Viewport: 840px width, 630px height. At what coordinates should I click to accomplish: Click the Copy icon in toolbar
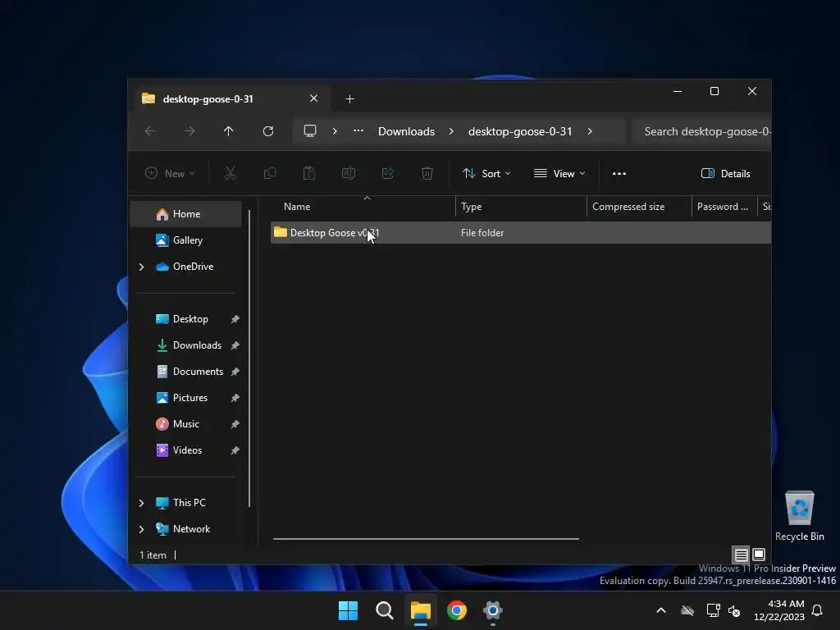(x=269, y=173)
